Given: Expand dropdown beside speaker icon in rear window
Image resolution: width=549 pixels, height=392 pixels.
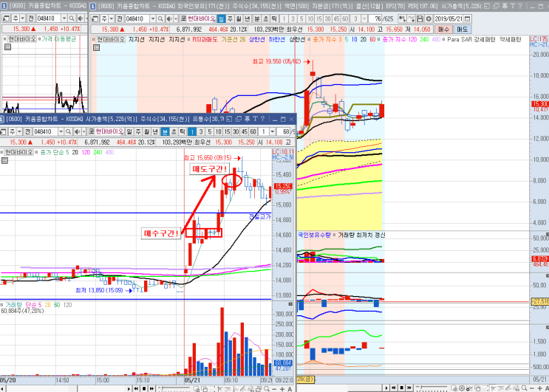Looking at the screenshot, I should (176, 18).
